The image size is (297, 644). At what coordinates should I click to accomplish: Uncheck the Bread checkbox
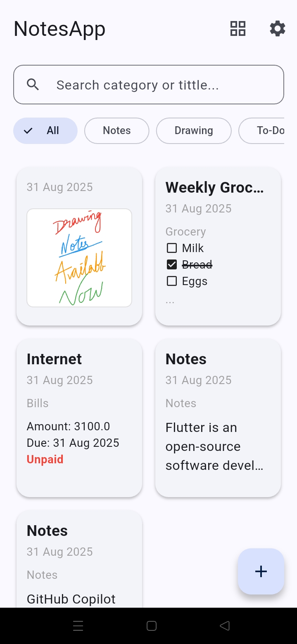click(171, 264)
